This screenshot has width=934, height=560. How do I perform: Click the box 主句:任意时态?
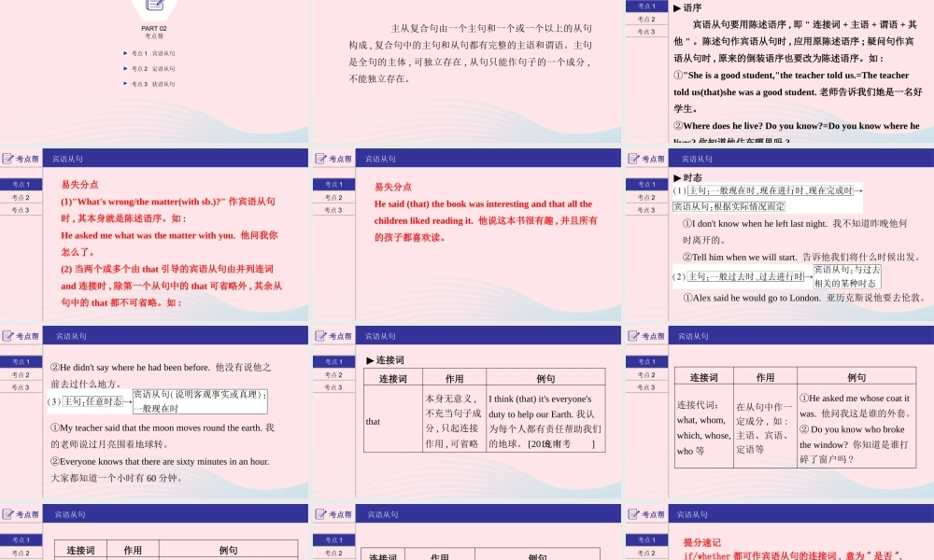point(92,401)
